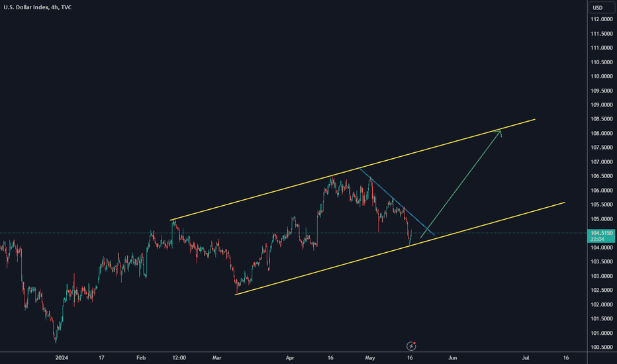Click the 102.5000 price axis label
This screenshot has width=617, height=364.
[x=602, y=290]
